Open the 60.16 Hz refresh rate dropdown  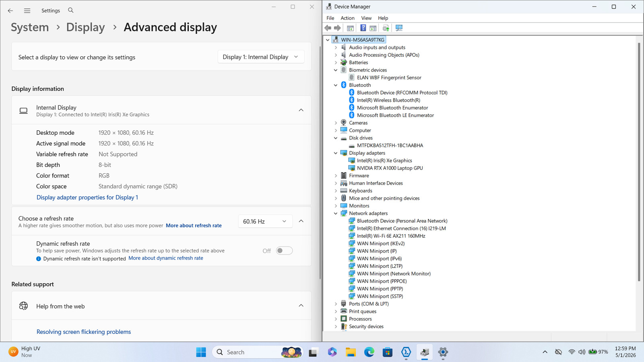tap(265, 222)
